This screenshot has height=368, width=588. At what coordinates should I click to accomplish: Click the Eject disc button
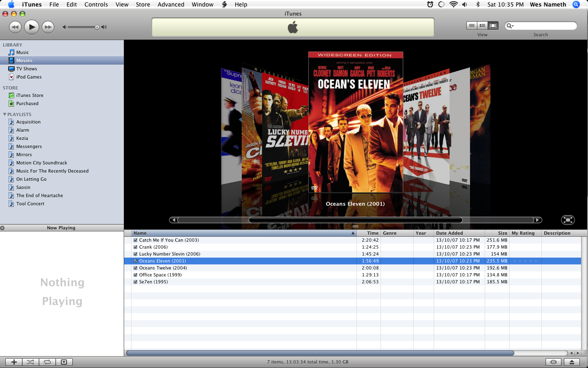point(572,362)
